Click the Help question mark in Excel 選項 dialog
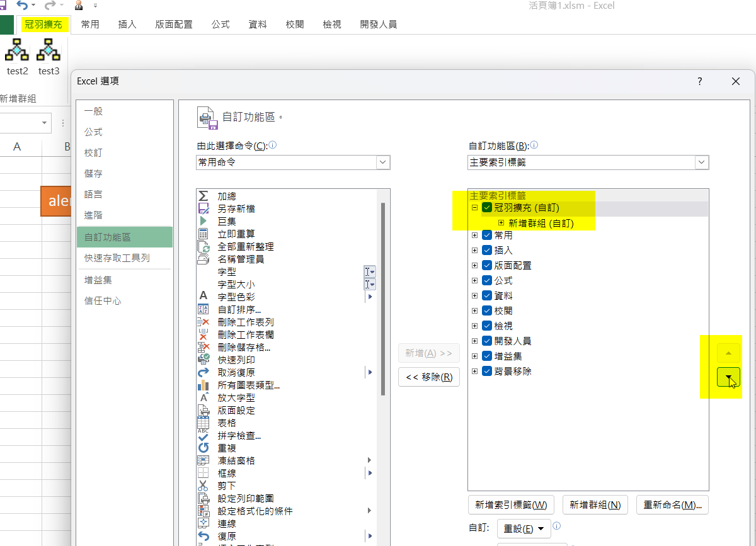This screenshot has width=756, height=546. pos(700,81)
